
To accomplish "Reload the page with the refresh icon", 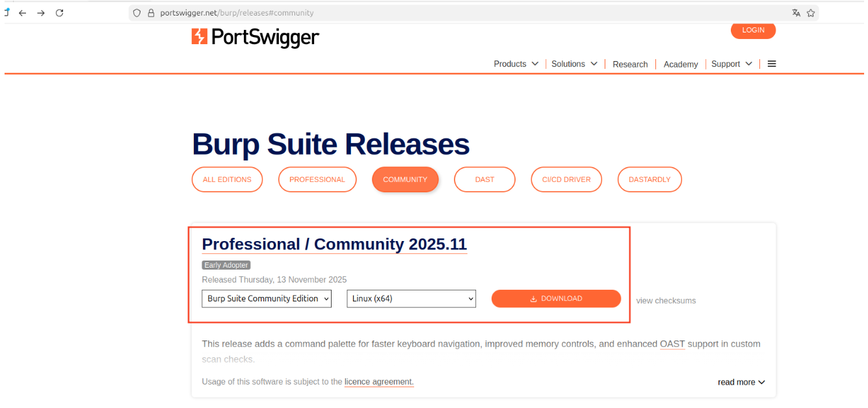I will click(x=60, y=13).
